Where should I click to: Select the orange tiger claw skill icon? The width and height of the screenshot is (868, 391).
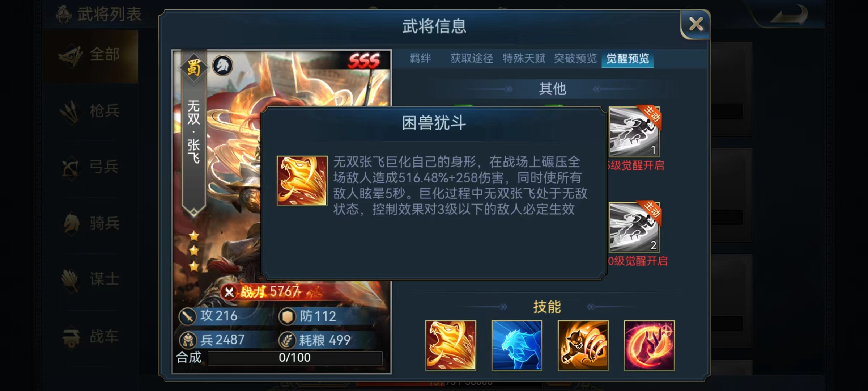coord(583,345)
